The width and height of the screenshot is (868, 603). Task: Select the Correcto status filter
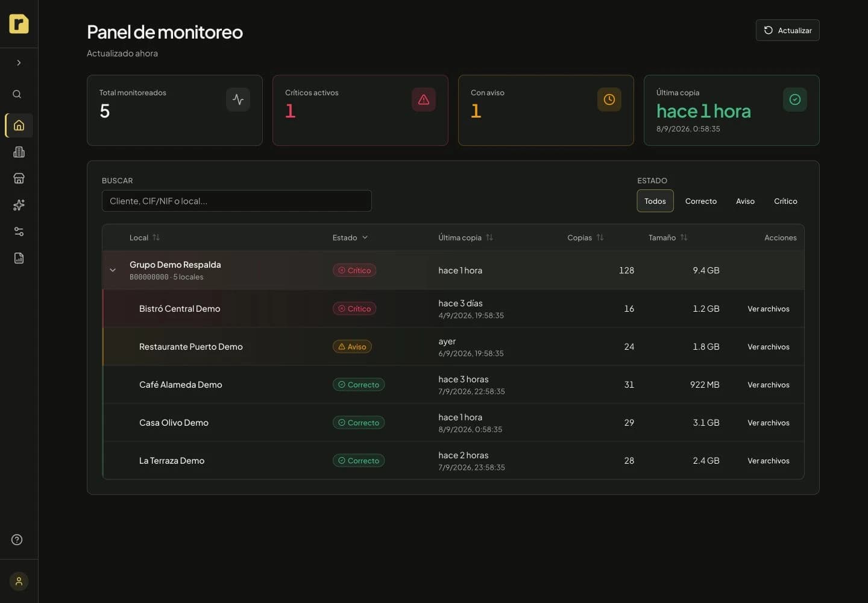[701, 201]
